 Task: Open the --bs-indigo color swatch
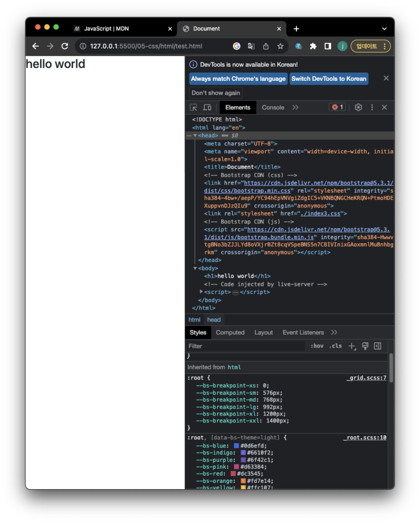(243, 452)
